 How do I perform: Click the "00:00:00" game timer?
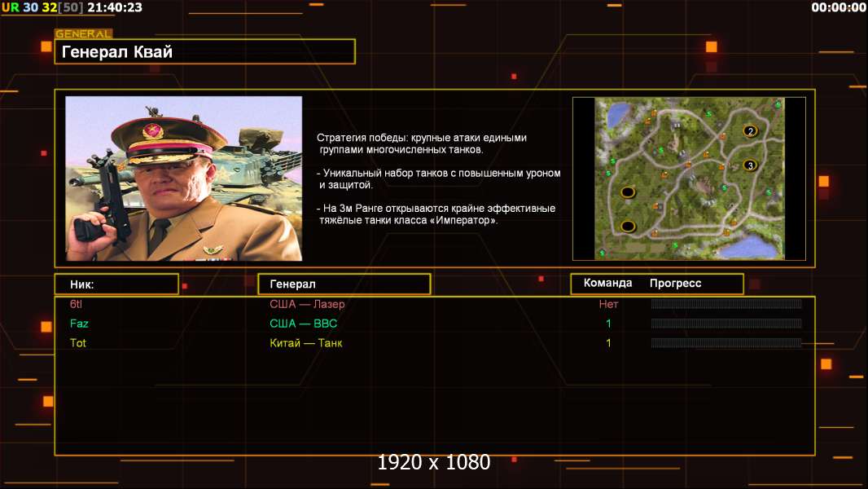pos(838,8)
